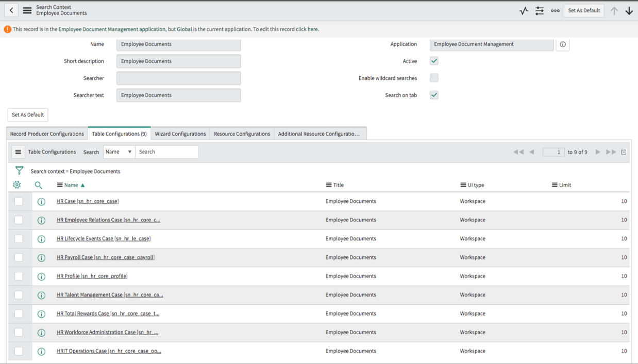This screenshot has height=364, width=638.
Task: Click the Searcher input field
Action: [x=178, y=78]
